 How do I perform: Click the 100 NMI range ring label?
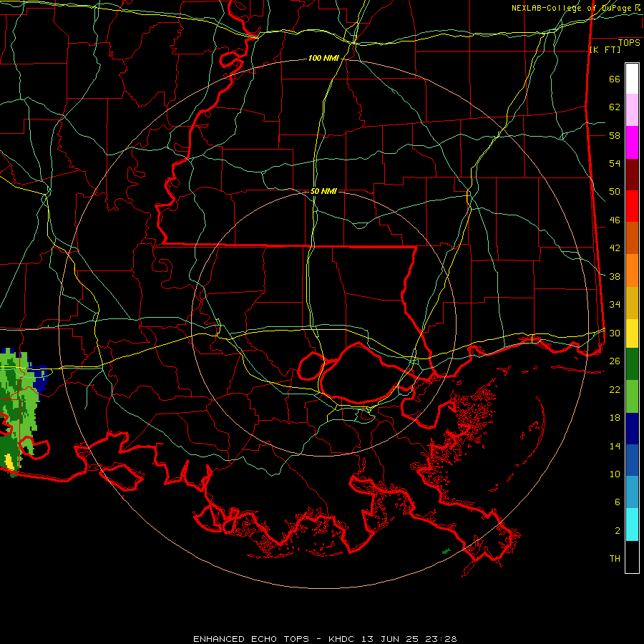pos(323,59)
